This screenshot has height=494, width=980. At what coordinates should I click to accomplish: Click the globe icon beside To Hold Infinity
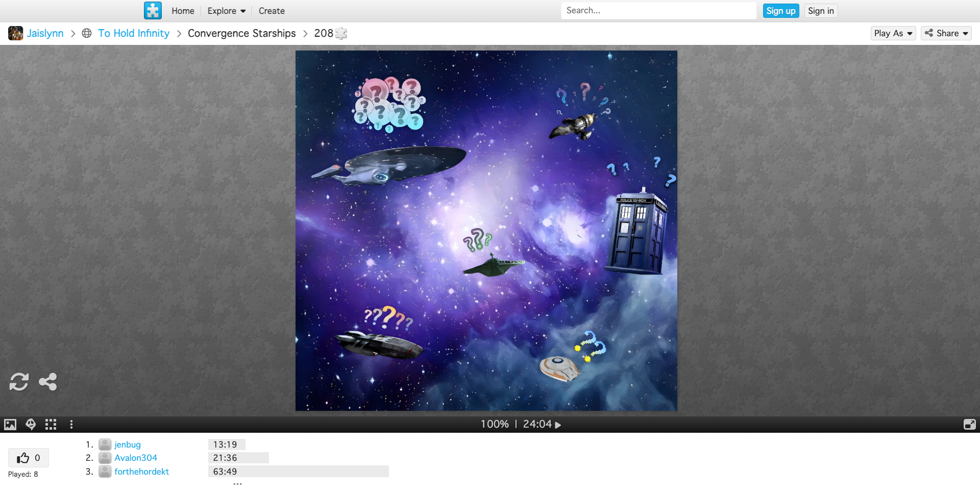87,33
